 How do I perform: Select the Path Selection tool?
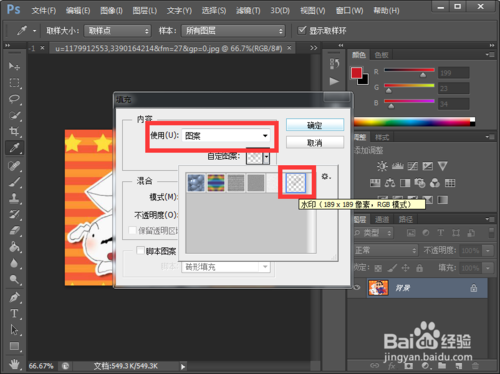pos(14,330)
